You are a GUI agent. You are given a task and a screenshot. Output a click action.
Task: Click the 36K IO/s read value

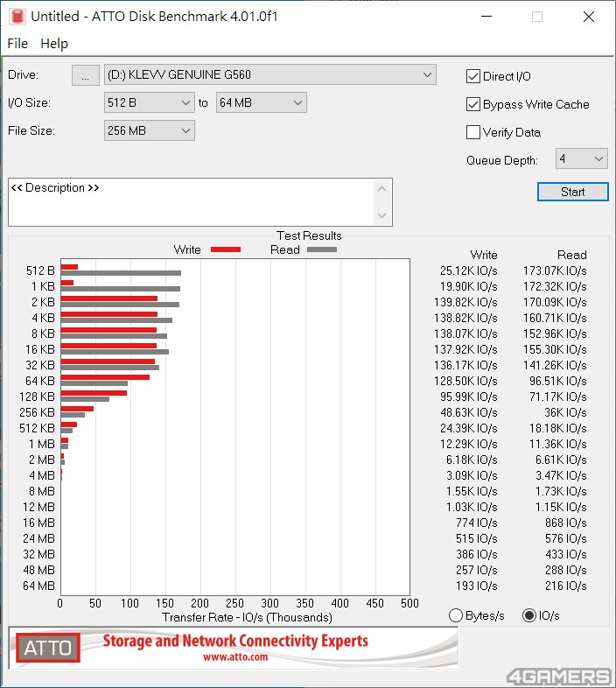click(x=565, y=412)
